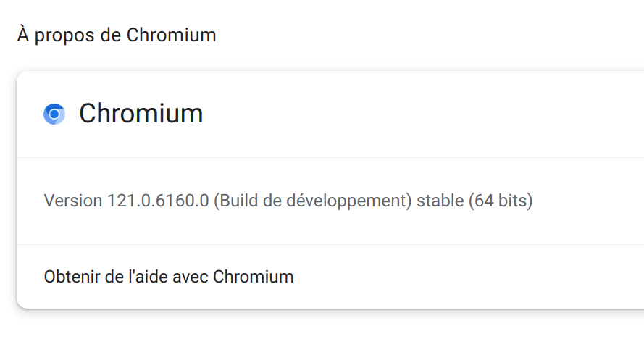Open the 'Obtenir de l'aide avec Chromium' link

(169, 277)
